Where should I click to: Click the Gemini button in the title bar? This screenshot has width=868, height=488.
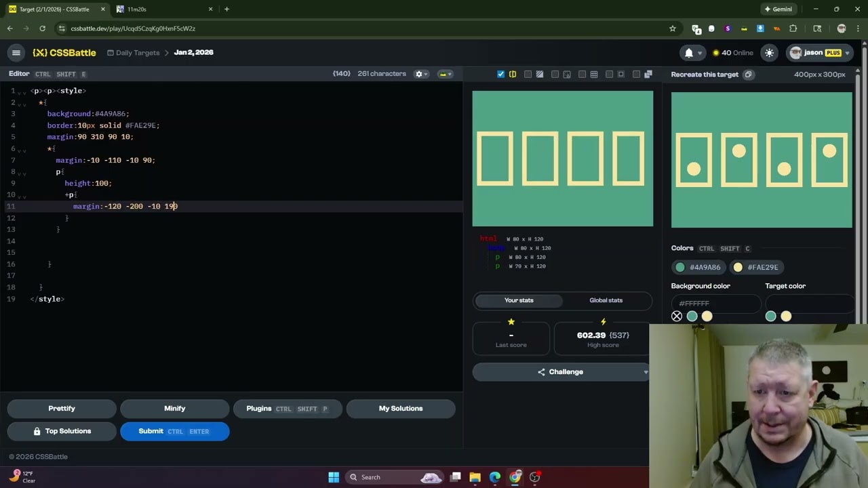pyautogui.click(x=778, y=9)
